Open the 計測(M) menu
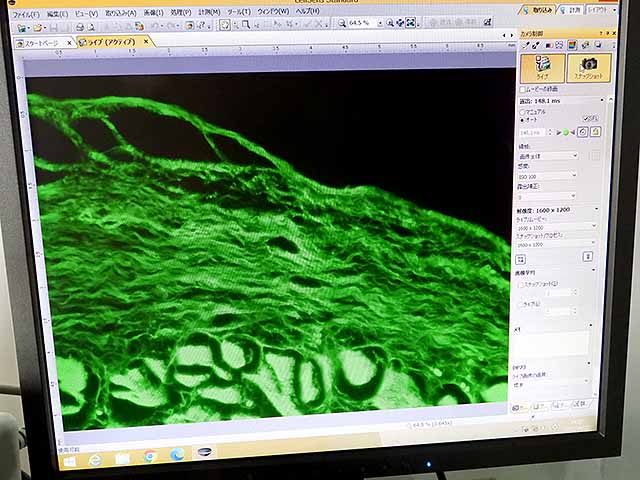 (209, 12)
